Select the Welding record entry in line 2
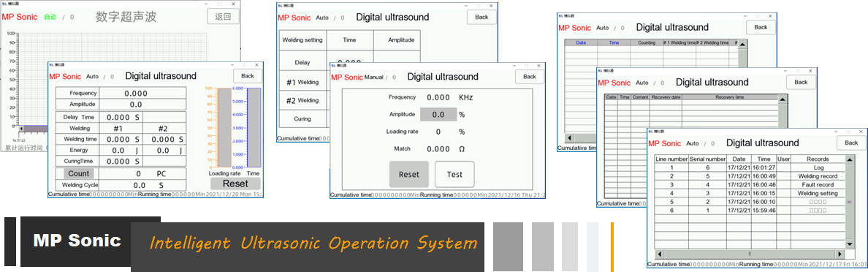This screenshot has width=868, height=272. click(818, 176)
